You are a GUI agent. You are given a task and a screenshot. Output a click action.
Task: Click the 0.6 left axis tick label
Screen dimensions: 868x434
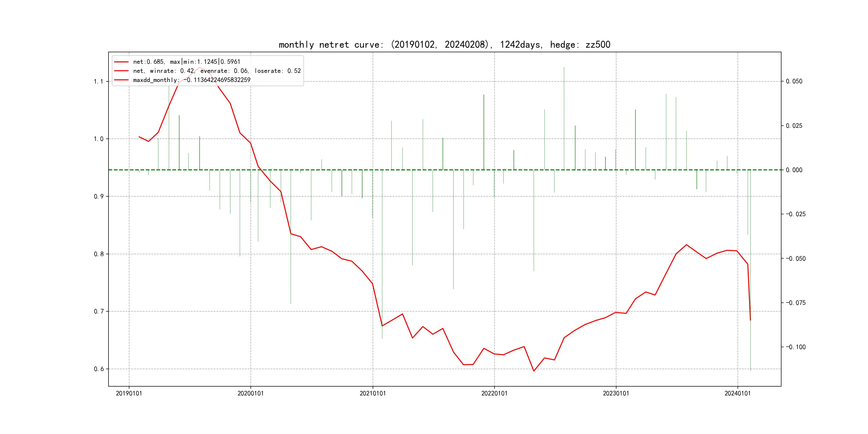[98, 369]
